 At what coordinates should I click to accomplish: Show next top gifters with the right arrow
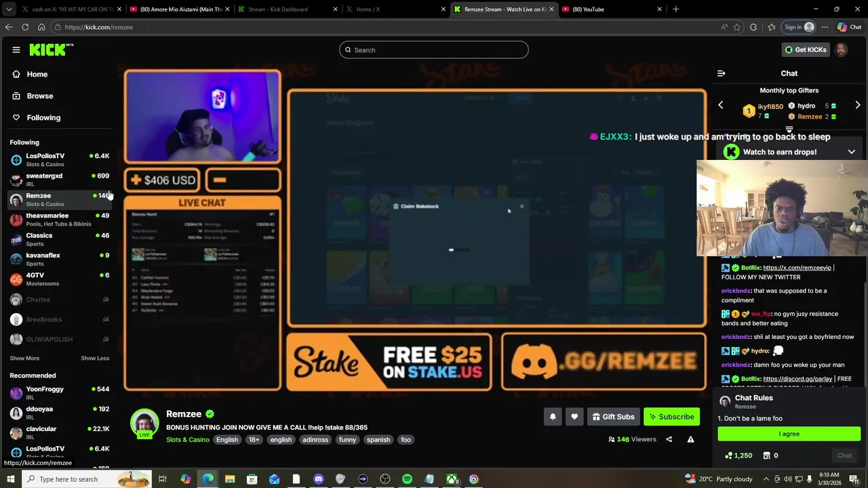pyautogui.click(x=858, y=105)
